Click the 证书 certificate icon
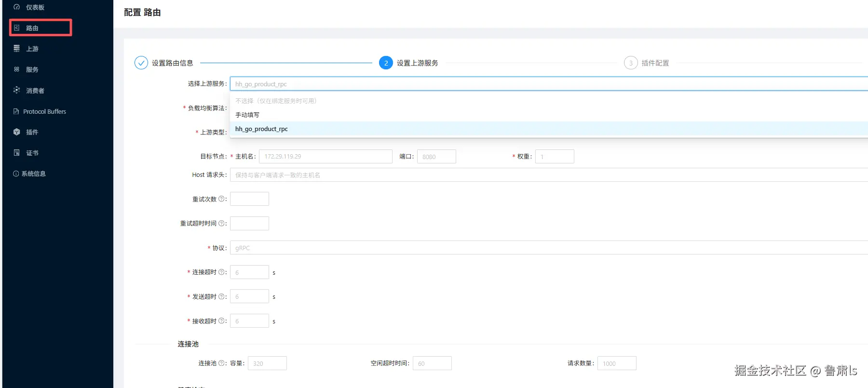 [x=16, y=153]
